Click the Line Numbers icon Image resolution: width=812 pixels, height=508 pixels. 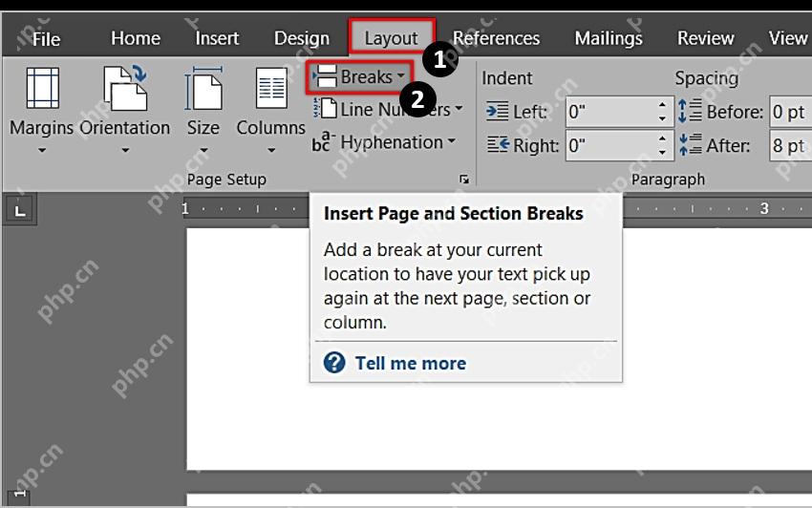point(325,109)
